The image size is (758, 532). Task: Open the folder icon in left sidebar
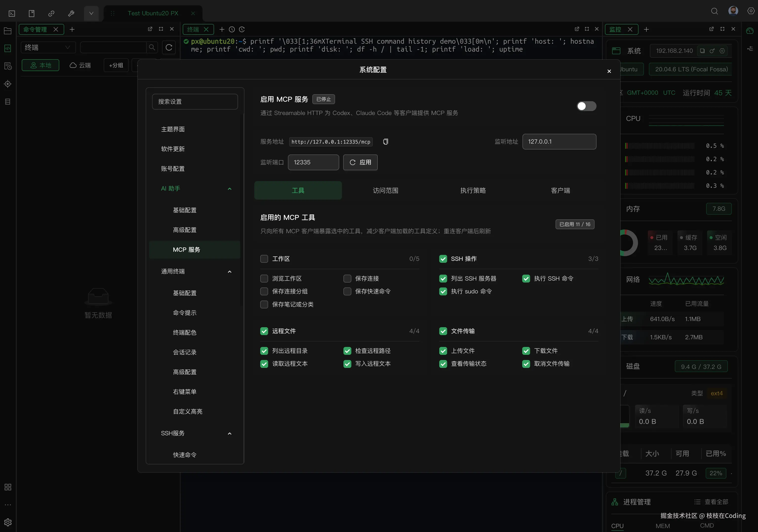click(8, 31)
